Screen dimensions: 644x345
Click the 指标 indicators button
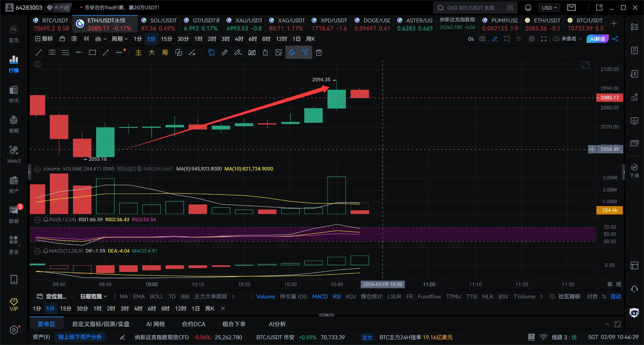(44, 39)
